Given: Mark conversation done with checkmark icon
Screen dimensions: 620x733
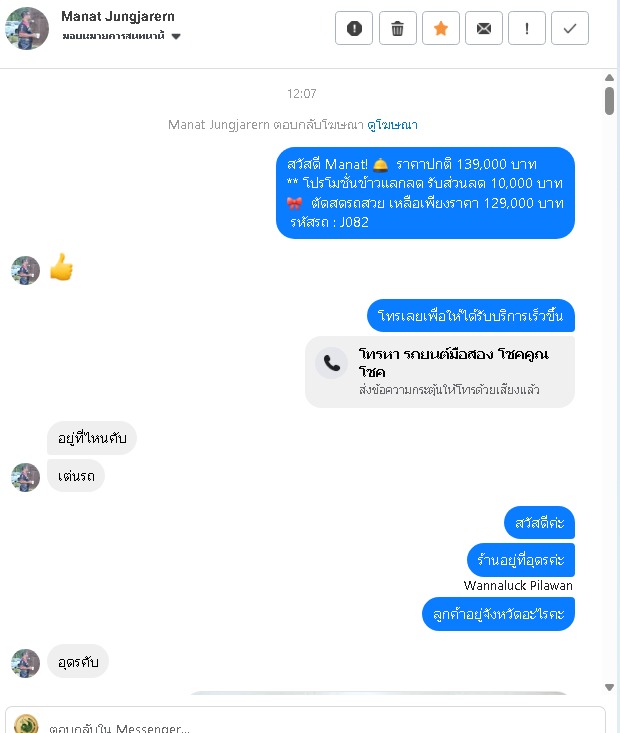Looking at the screenshot, I should point(570,29).
